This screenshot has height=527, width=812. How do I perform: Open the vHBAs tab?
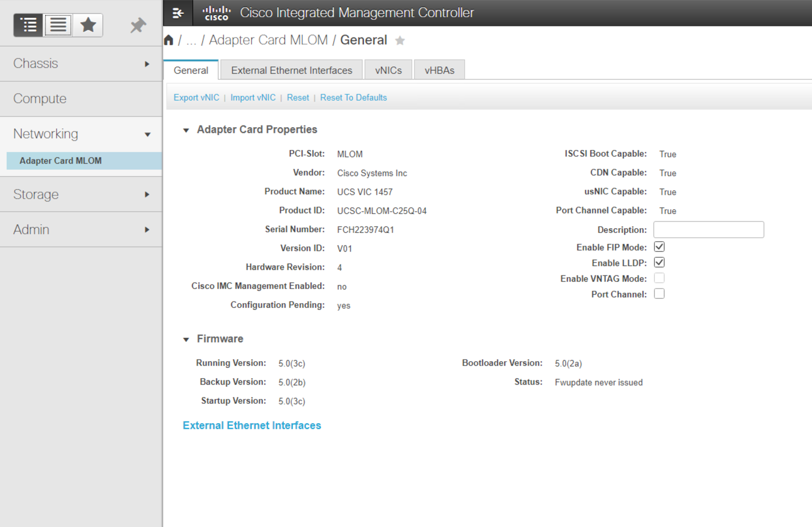pos(440,70)
